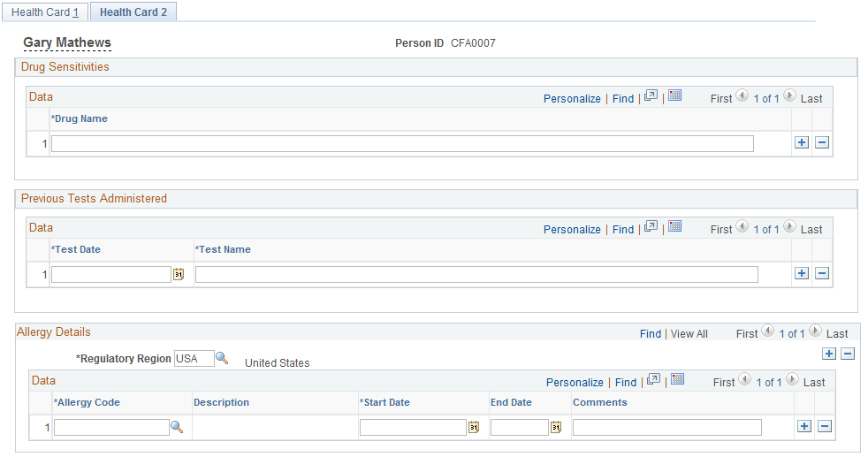Switch to Health Card 1 tab
868x457 pixels.
tap(45, 11)
